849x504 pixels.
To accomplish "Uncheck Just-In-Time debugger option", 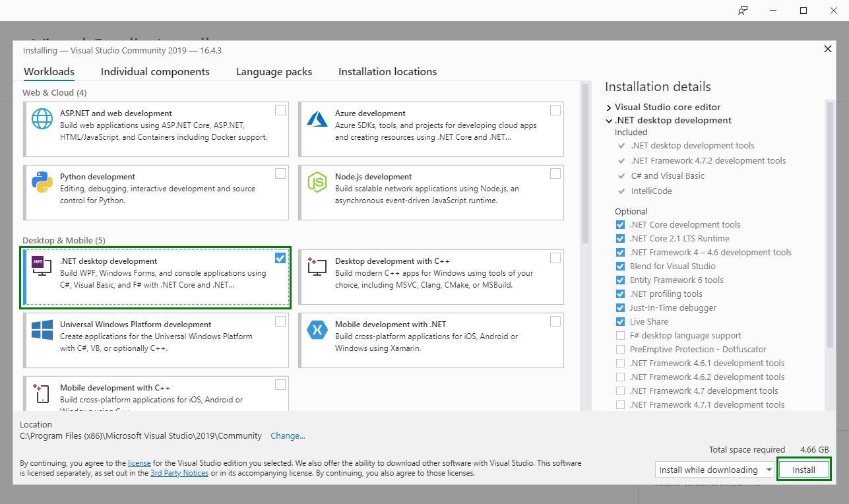I will (620, 308).
